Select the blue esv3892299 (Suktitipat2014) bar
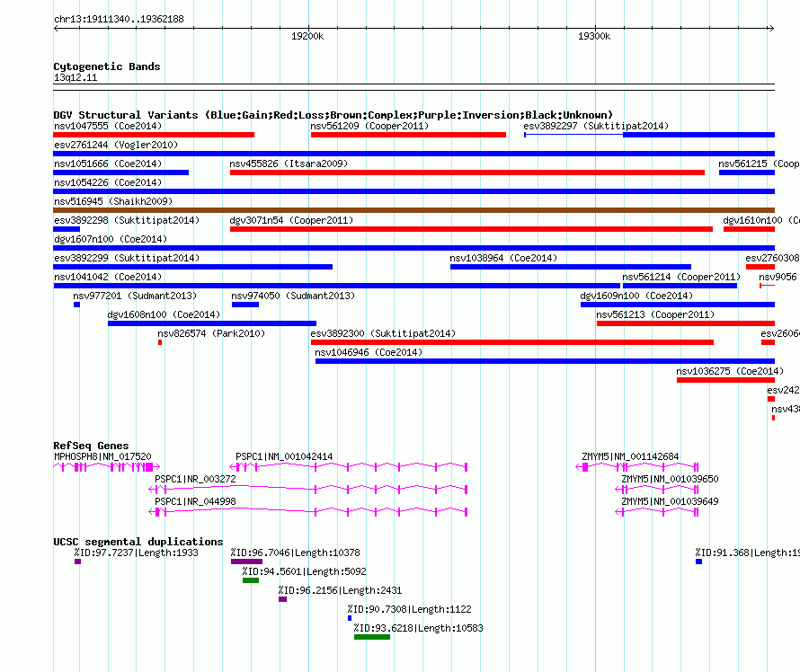The image size is (800, 672). pos(193,267)
